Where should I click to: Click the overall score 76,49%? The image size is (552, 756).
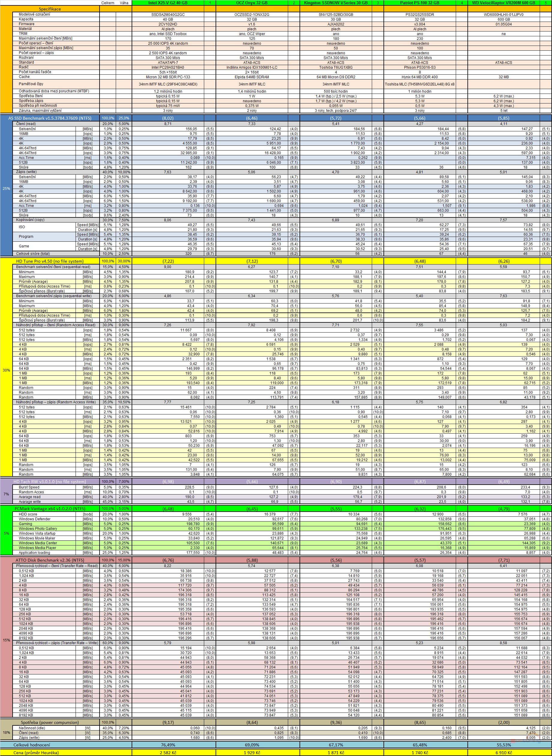point(168,745)
